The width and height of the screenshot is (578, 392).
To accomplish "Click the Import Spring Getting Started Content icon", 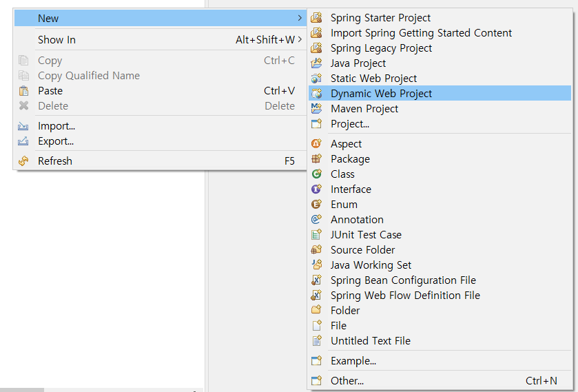I will (316, 33).
